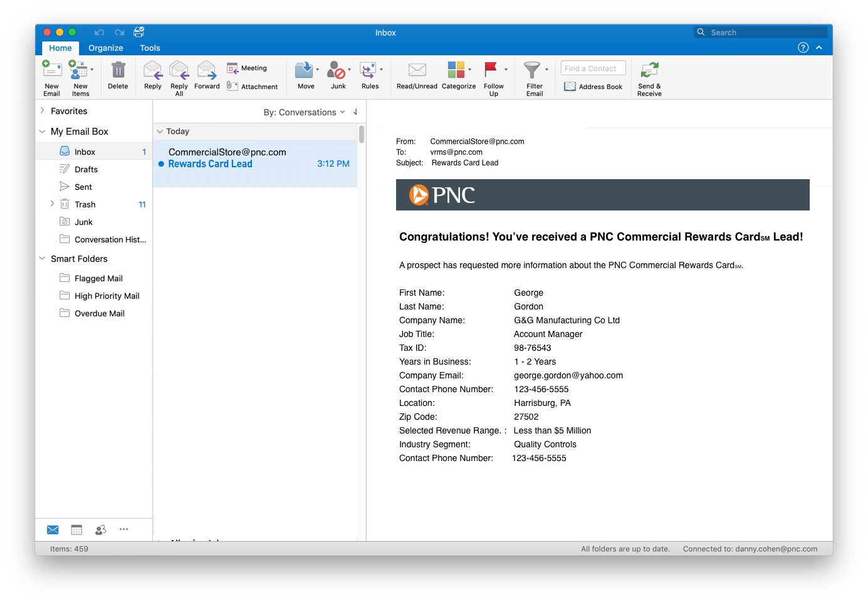868x602 pixels.
Task: Open the People contacts view
Action: [x=100, y=530]
